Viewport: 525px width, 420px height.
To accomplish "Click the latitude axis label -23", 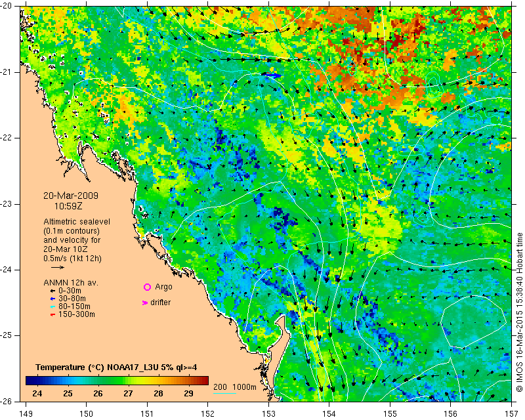I will 7,204.
